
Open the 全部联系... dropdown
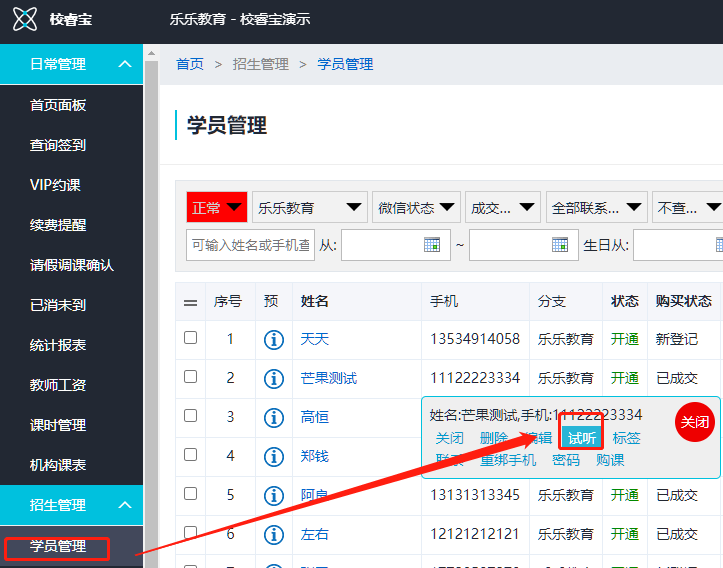point(597,207)
